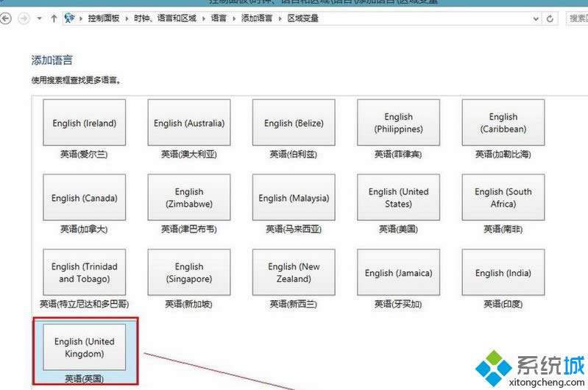Select the English (Ireland) tile
Image resolution: width=588 pixels, height=390 pixels.
point(84,123)
